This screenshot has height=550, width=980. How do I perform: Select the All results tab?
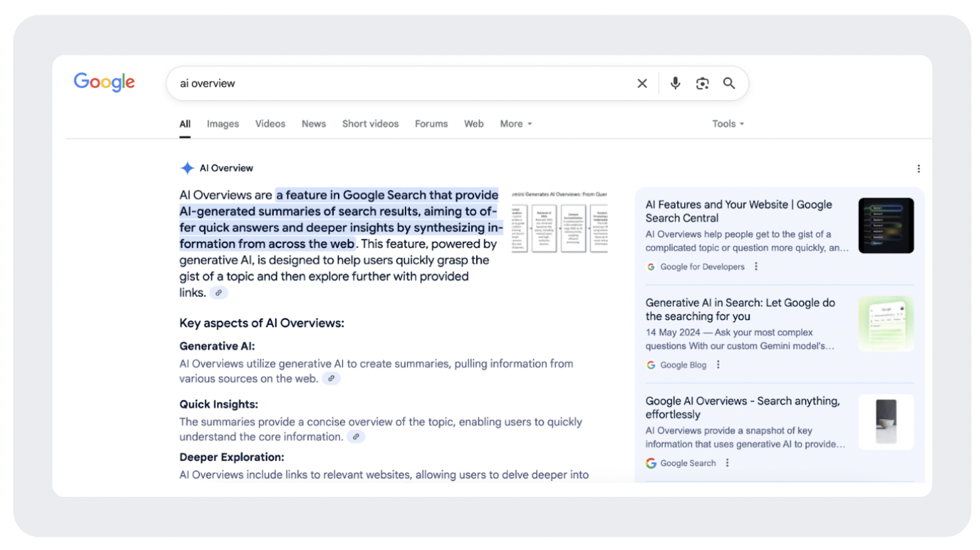click(185, 124)
